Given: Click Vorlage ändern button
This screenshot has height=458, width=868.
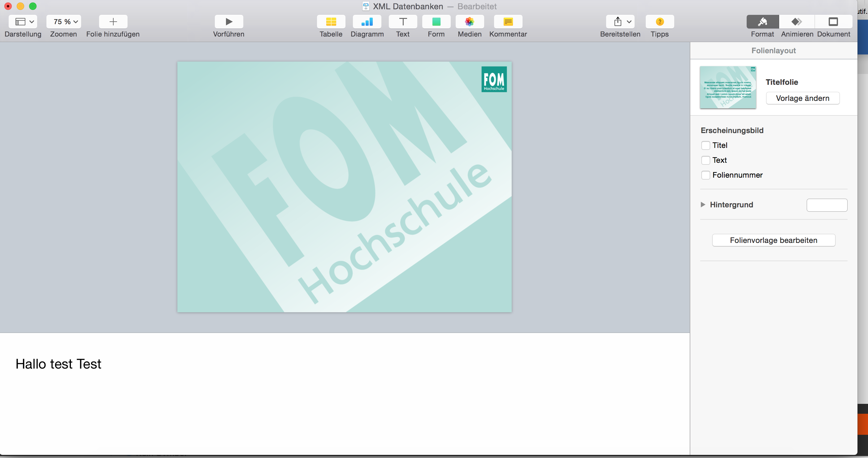Looking at the screenshot, I should [802, 98].
